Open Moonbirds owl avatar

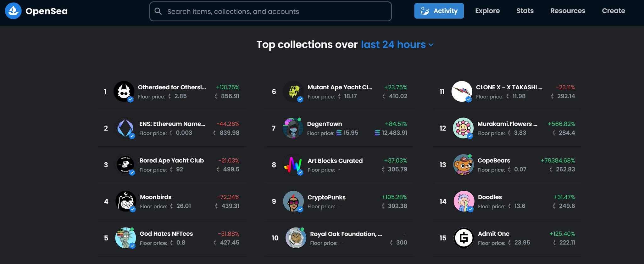pyautogui.click(x=126, y=201)
